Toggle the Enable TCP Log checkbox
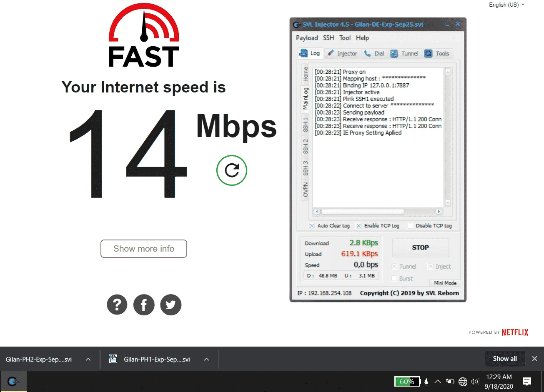Viewport: 544px width, 392px height. 358,226
